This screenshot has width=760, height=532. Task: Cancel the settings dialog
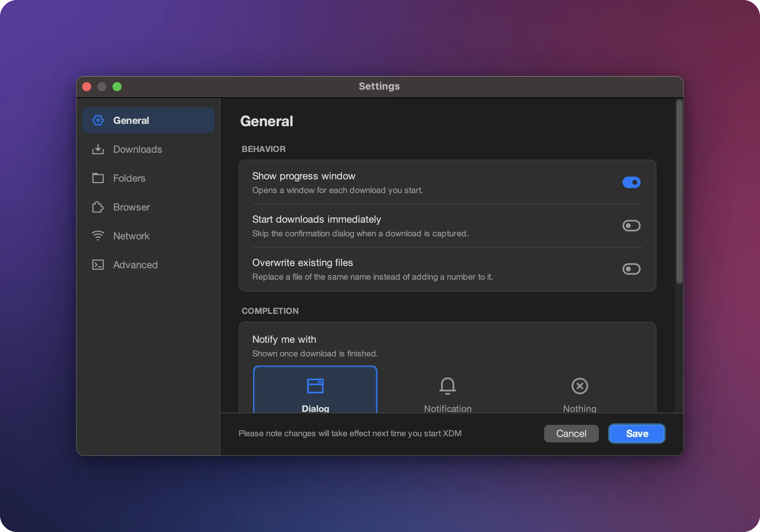pyautogui.click(x=571, y=434)
